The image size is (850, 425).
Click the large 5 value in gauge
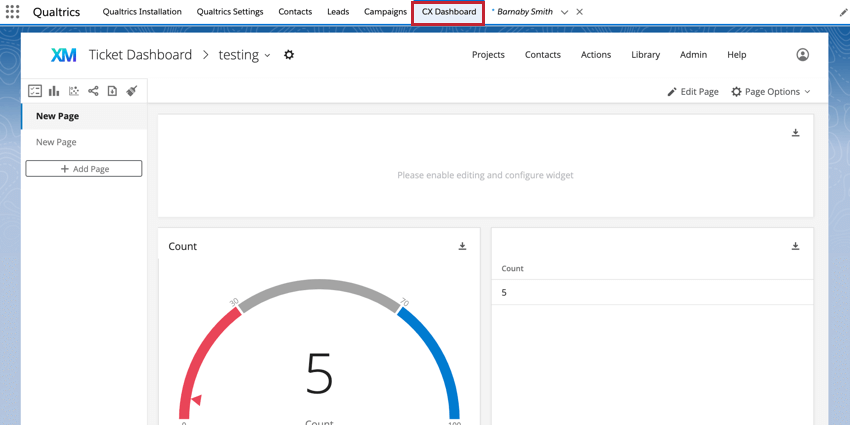319,373
